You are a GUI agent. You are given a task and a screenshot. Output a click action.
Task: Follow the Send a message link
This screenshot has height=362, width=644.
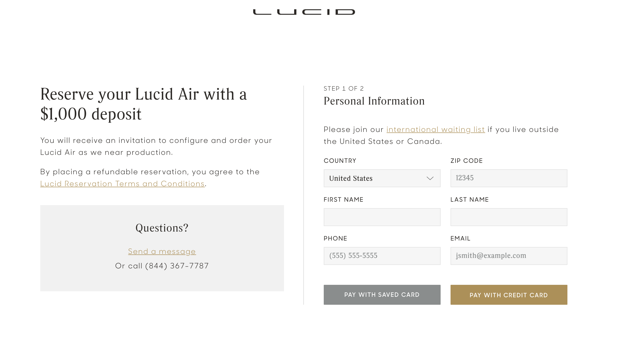pos(162,251)
